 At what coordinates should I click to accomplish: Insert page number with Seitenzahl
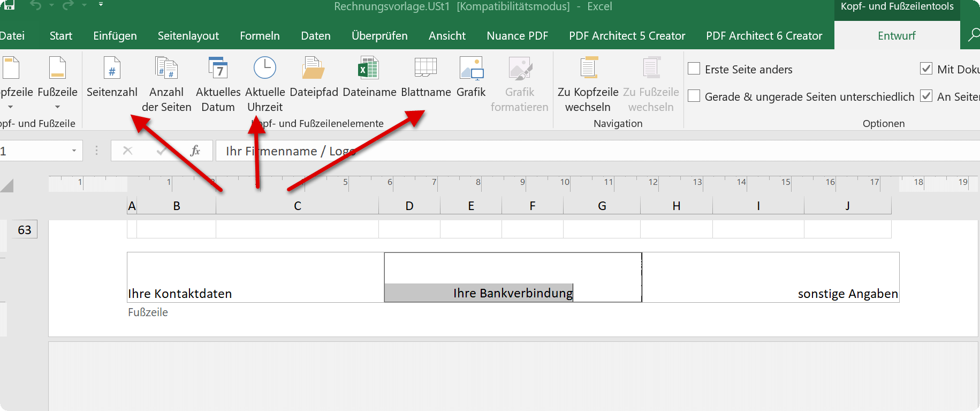(x=112, y=78)
